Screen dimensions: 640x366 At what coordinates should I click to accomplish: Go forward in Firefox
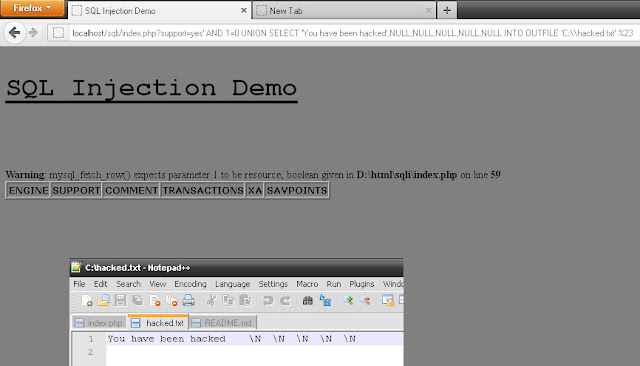coord(33,33)
